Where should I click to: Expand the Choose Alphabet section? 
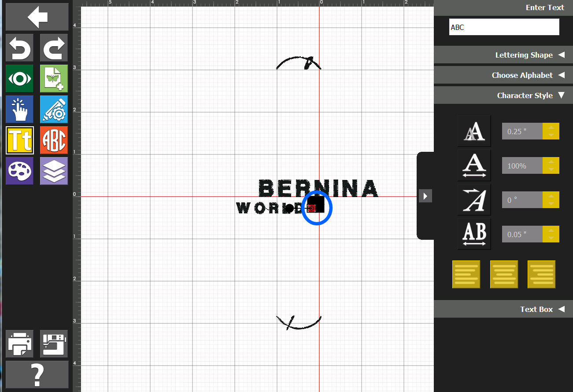coord(503,75)
